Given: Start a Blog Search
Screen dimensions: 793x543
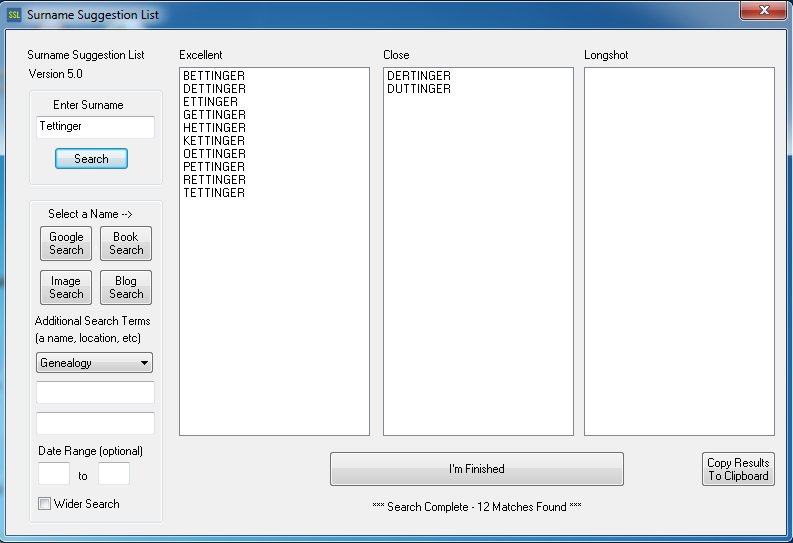Looking at the screenshot, I should 126,287.
